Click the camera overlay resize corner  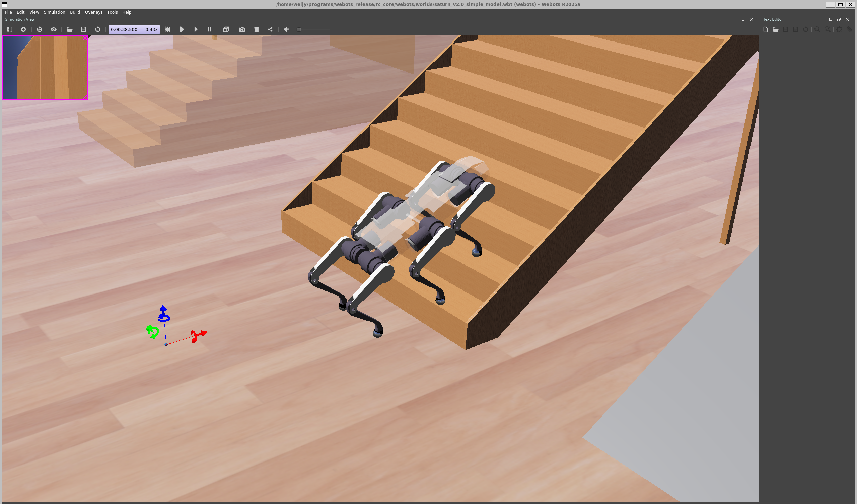click(85, 97)
